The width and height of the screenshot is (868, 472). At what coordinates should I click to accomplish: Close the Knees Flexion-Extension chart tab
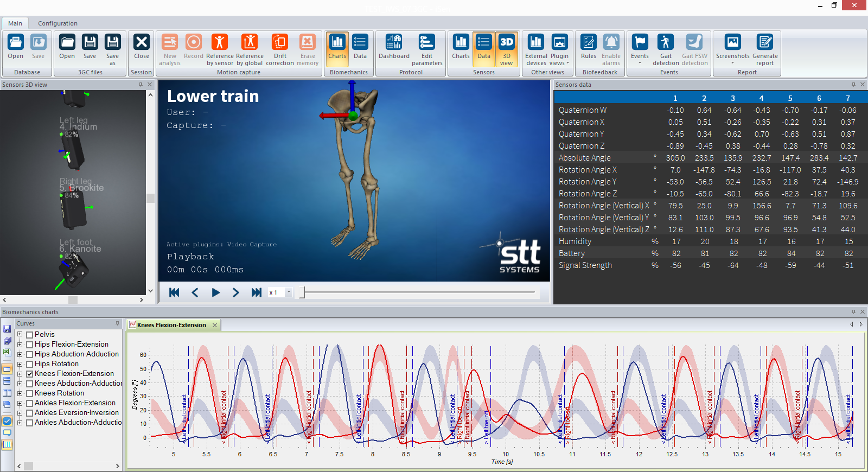click(x=215, y=325)
